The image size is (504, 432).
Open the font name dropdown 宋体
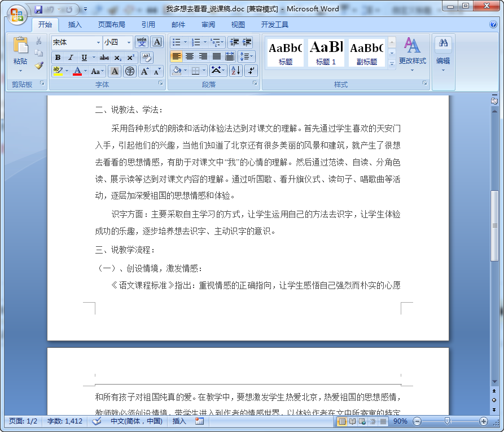click(98, 42)
